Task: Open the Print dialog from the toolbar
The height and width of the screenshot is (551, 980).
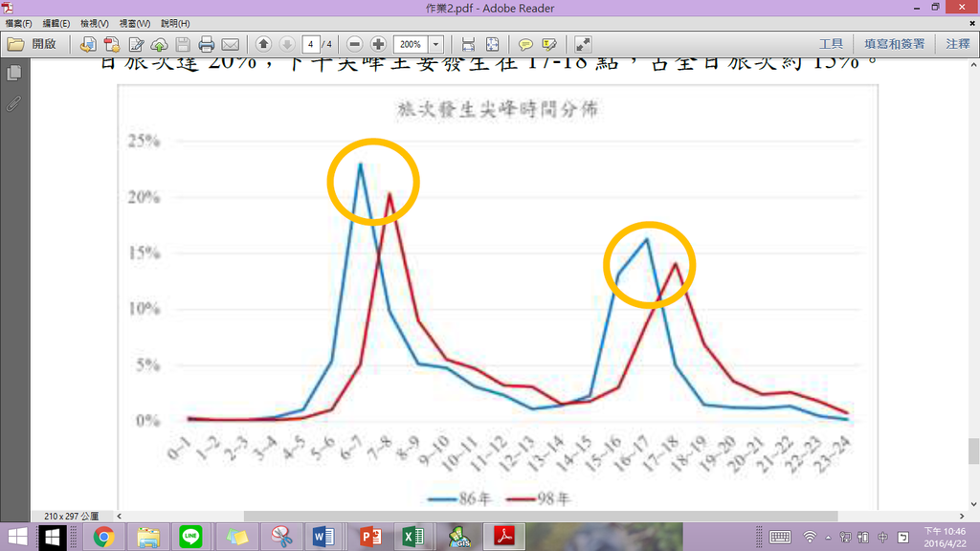Action: [207, 43]
